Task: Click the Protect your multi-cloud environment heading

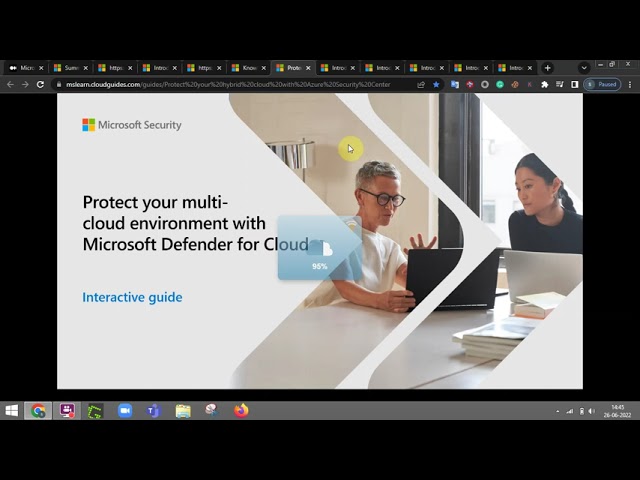Action: (x=196, y=223)
